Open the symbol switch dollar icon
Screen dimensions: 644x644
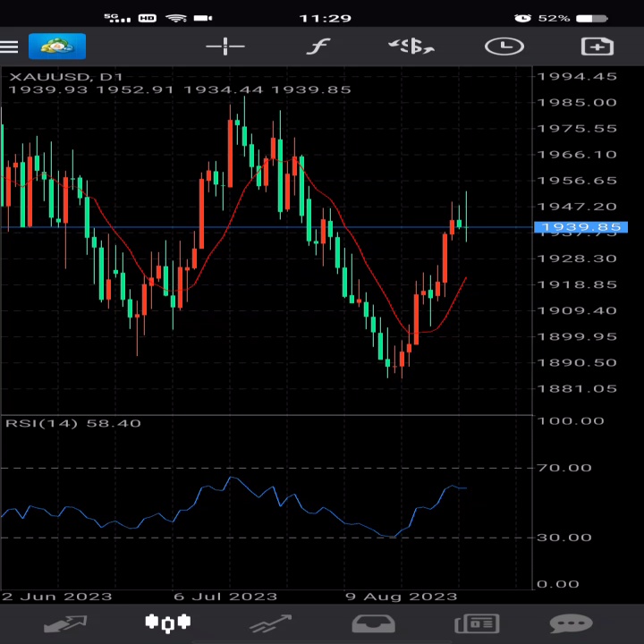tap(411, 47)
